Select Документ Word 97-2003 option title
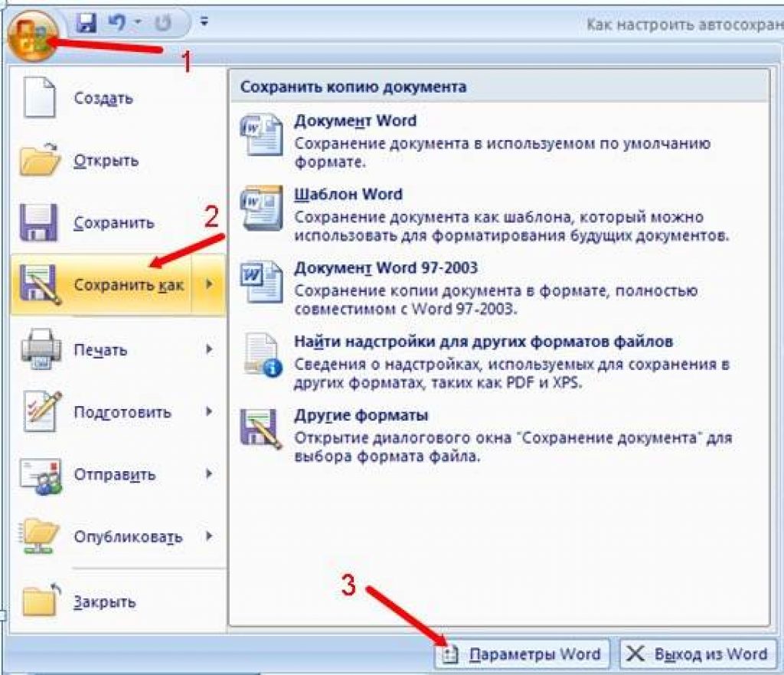This screenshot has height=675, width=784. point(386,267)
